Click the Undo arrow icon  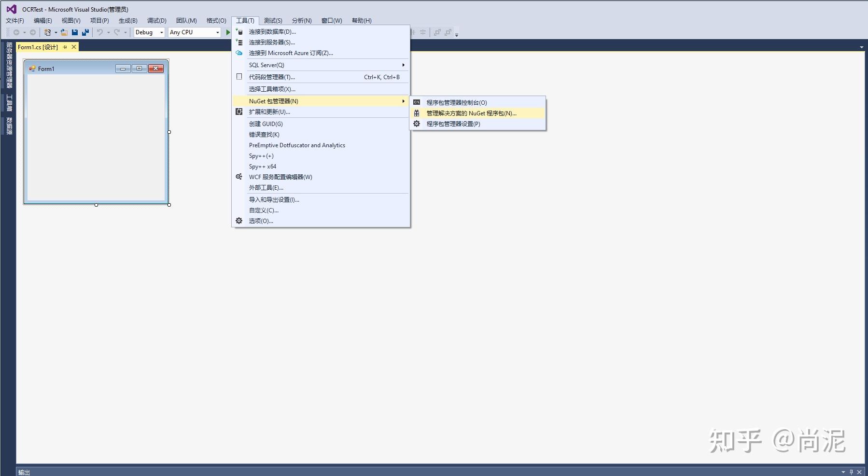tap(99, 32)
